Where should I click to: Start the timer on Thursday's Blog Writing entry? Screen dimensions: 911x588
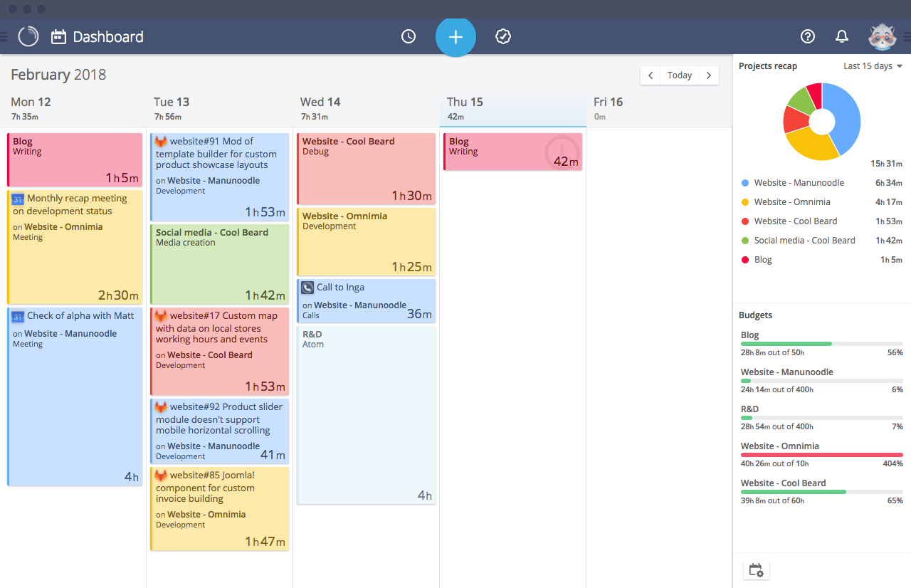pyautogui.click(x=562, y=151)
